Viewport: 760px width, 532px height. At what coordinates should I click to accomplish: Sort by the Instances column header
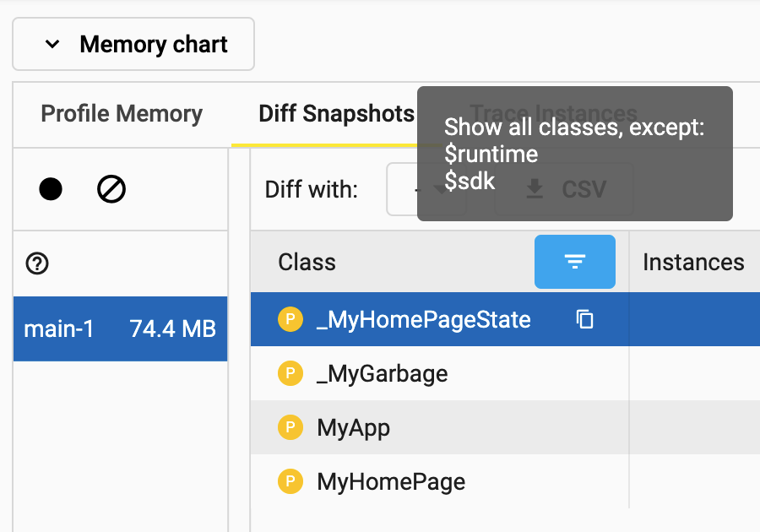[x=693, y=262]
